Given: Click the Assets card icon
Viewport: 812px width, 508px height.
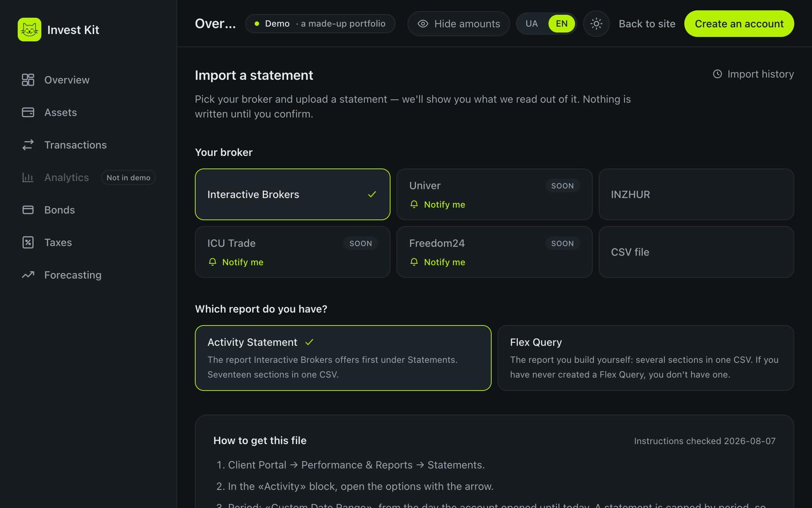Looking at the screenshot, I should coord(28,112).
